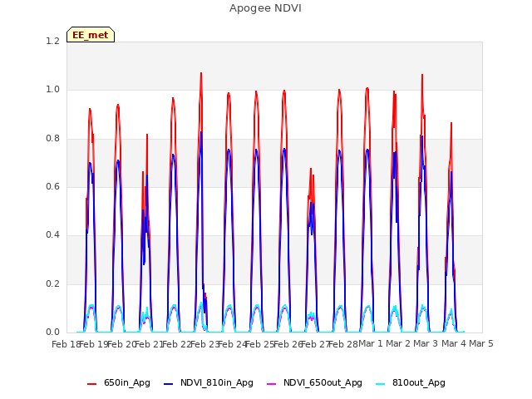Click the Mar 2 x-axis label

398,343
